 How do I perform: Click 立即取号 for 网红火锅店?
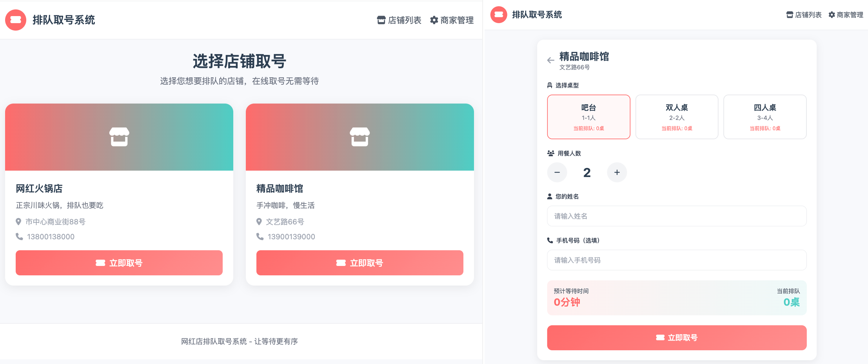119,263
